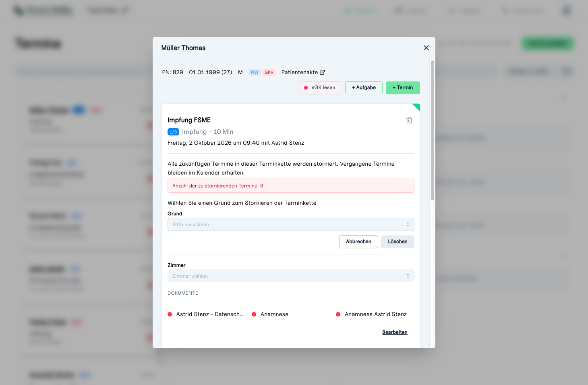Click the appointment date line Freitag, 2 Oktober 2026
Screen dimensions: 588x385
pyautogui.click(x=236, y=143)
